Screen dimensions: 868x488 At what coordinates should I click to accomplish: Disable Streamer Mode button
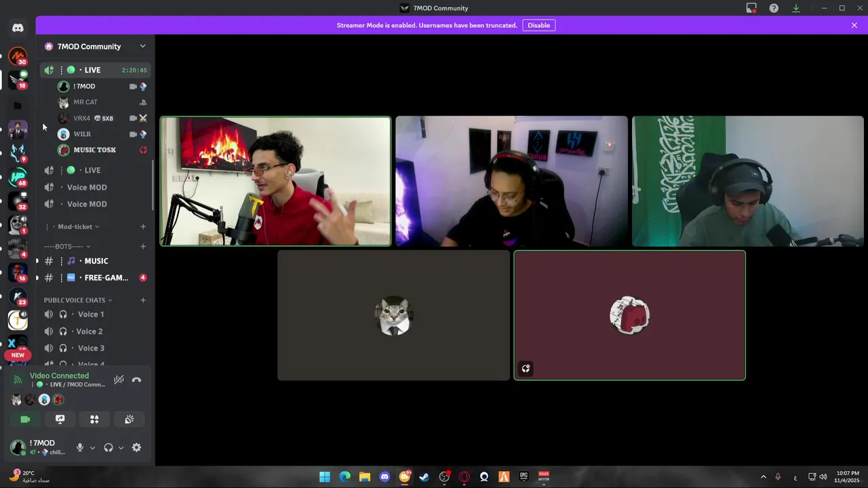click(539, 25)
